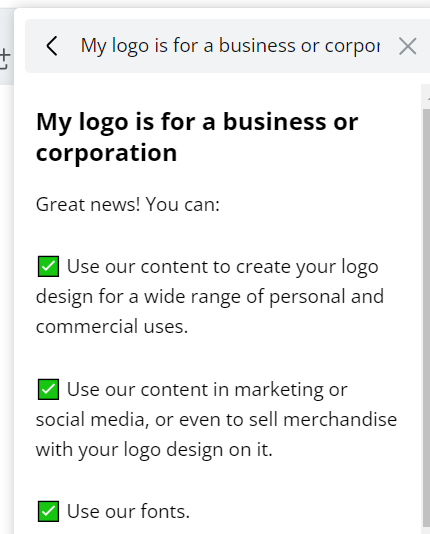Click the partially visible plus icon at left edge
The image size is (430, 534).
click(x=5, y=59)
